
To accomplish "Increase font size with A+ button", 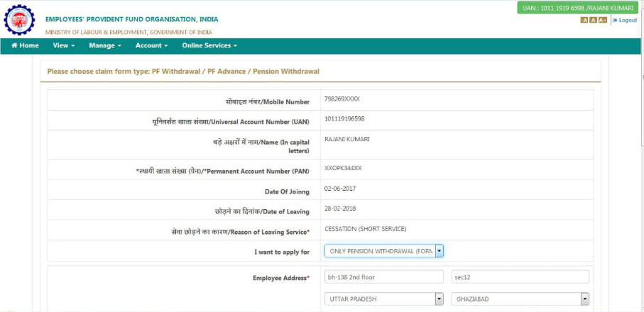I will point(603,20).
